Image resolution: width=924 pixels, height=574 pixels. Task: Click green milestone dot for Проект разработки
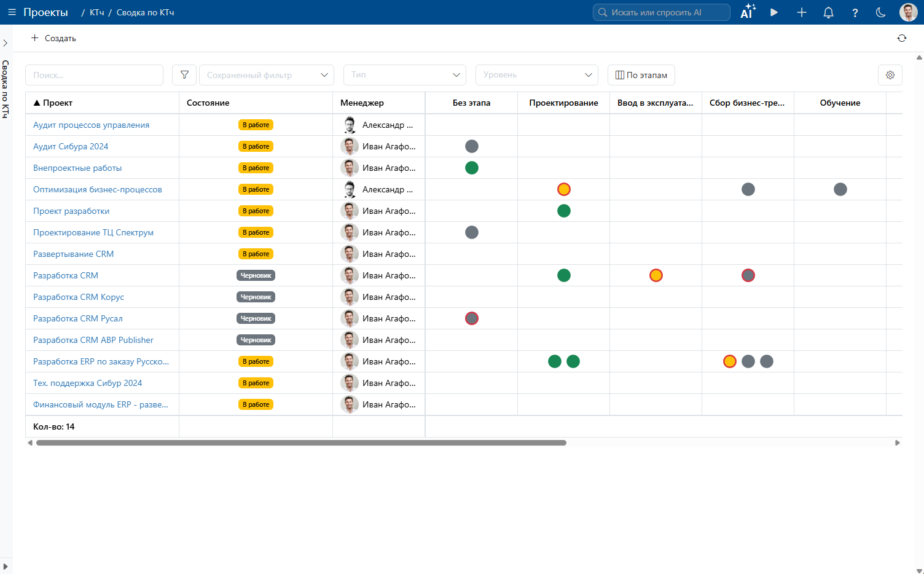point(564,211)
